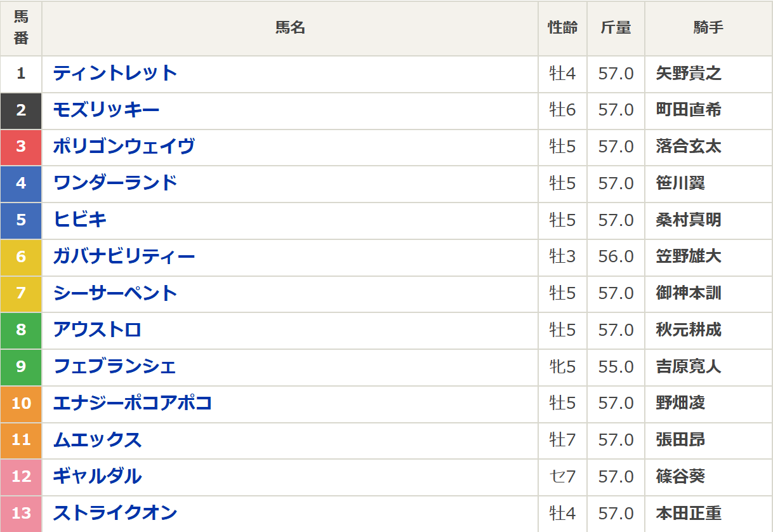
Task: Click the red number 3 cell
Action: pos(21,147)
